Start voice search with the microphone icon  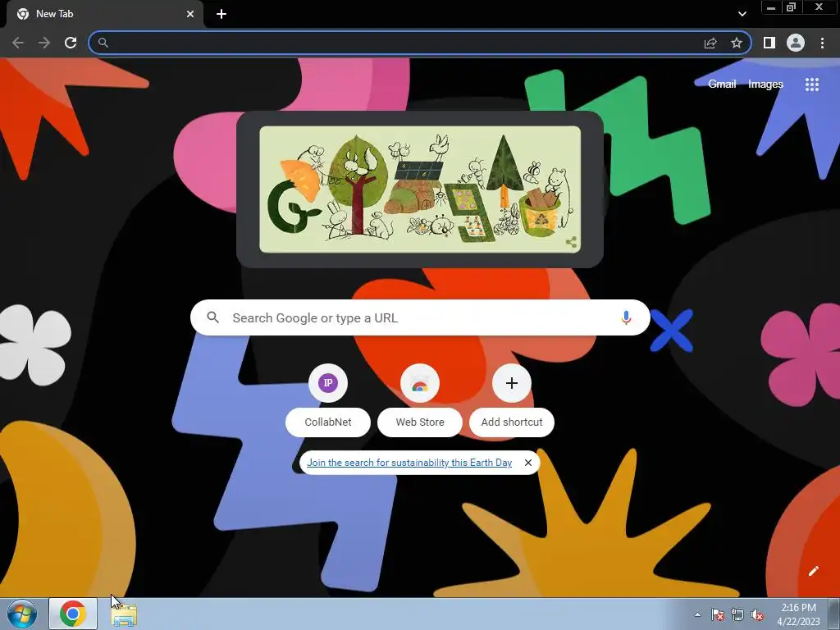pyautogui.click(x=626, y=317)
